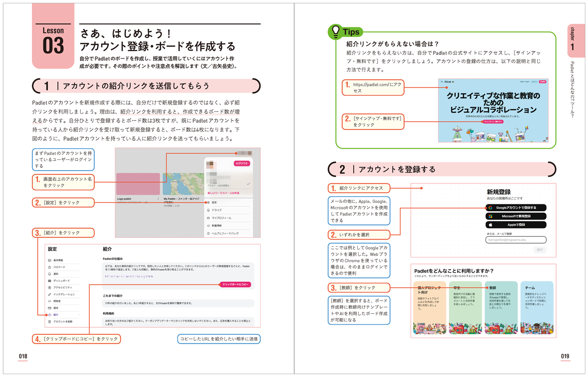Expand the chevron on the 紹介 row
Screen dimensions: 588x377
point(78,315)
